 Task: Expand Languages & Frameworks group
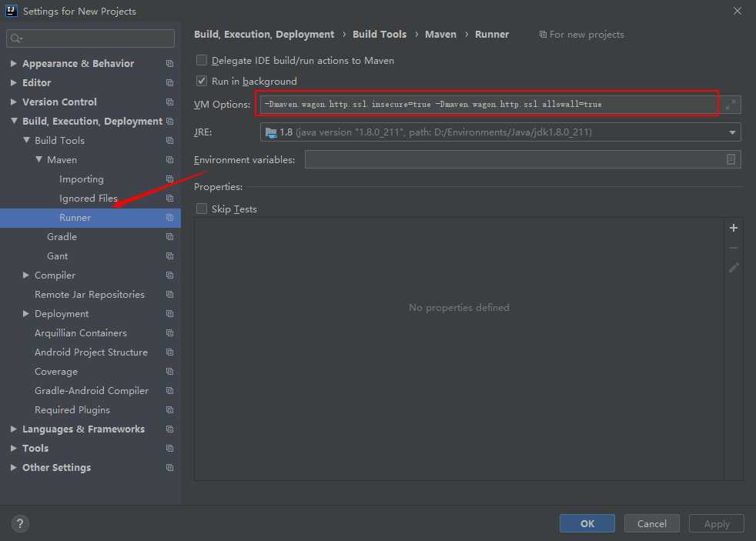click(x=14, y=429)
